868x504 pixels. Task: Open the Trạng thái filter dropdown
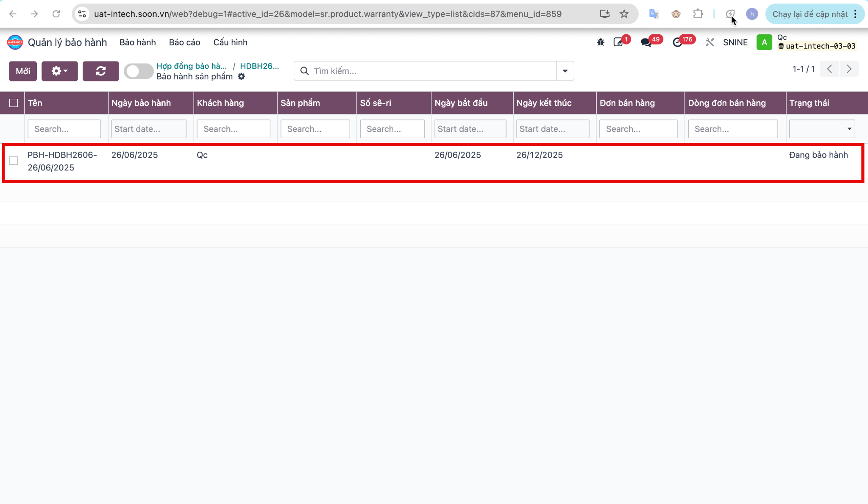[x=822, y=129]
